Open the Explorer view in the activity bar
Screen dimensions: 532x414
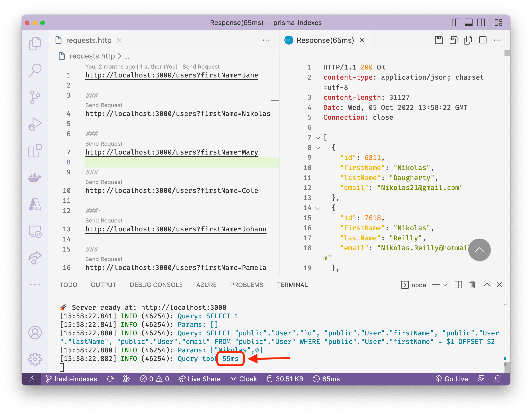click(x=35, y=43)
